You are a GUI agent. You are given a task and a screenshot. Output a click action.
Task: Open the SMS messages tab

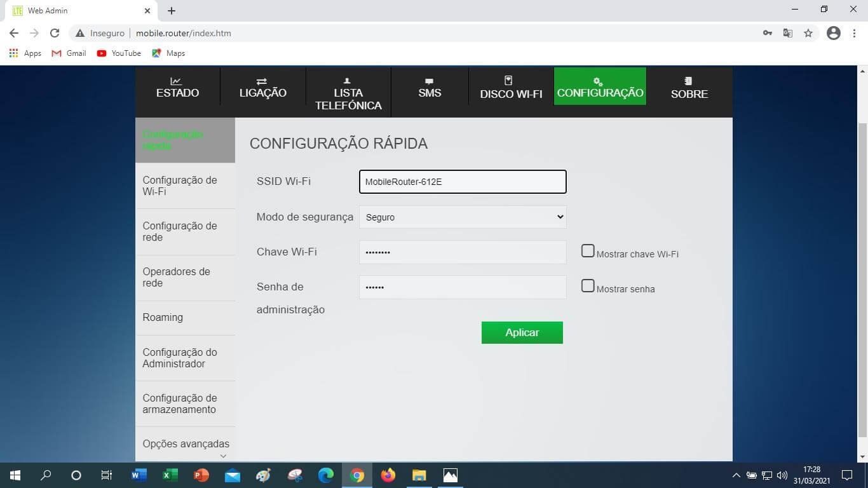click(430, 88)
